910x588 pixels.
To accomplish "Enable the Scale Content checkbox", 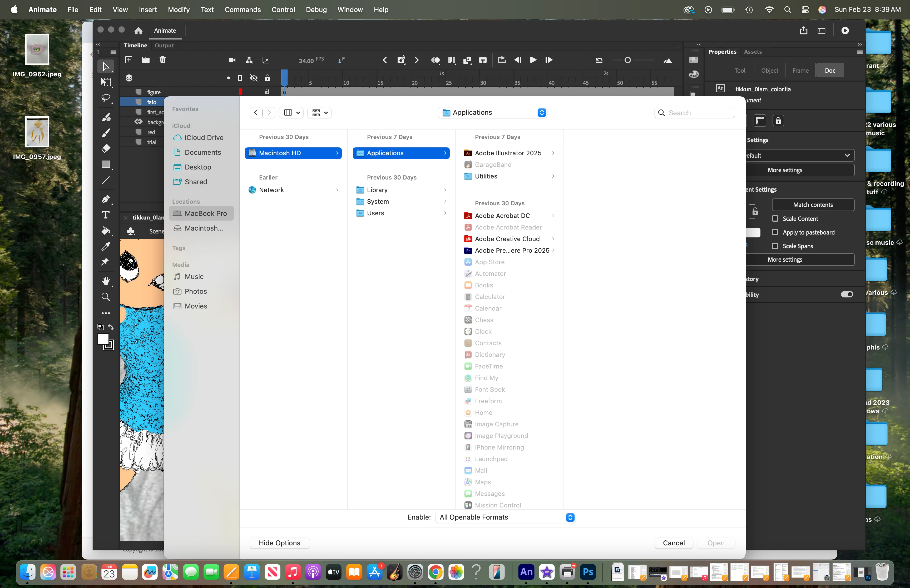I will (x=775, y=219).
